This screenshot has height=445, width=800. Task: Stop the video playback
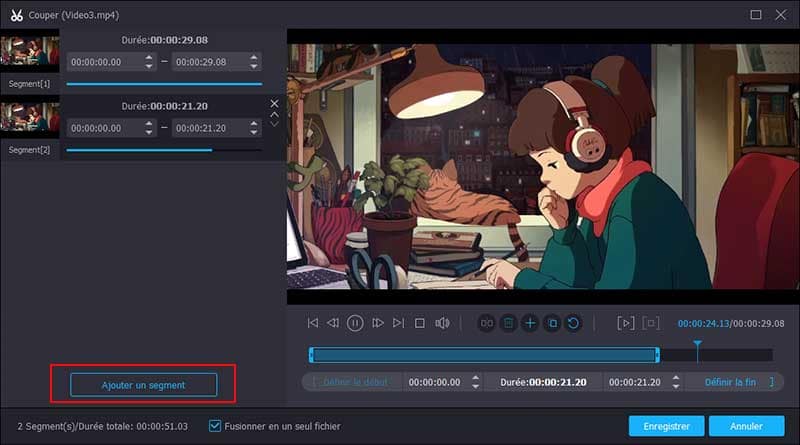[x=420, y=323]
